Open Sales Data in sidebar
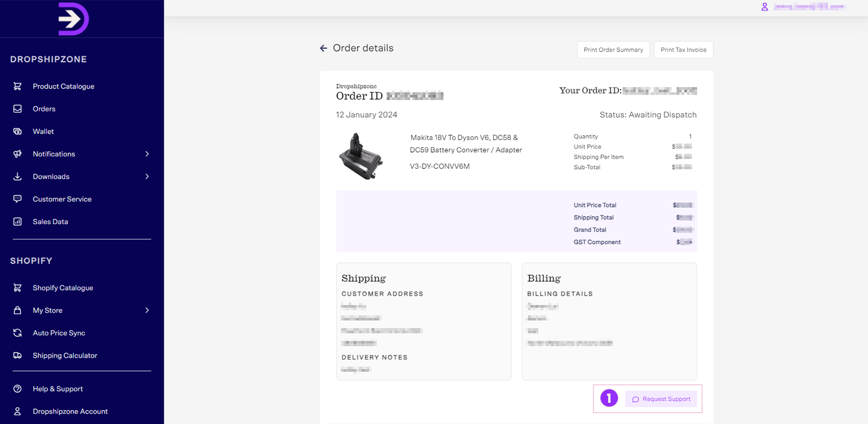 (x=50, y=222)
